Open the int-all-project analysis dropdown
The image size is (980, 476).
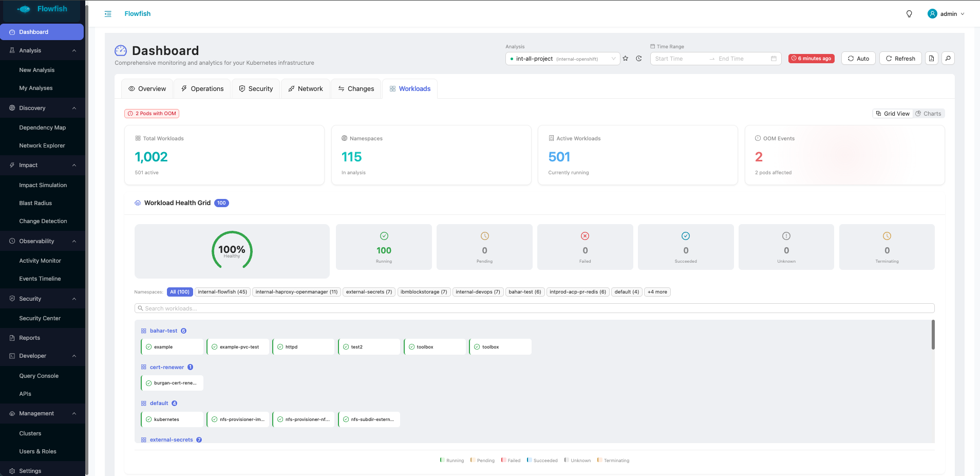pos(562,59)
